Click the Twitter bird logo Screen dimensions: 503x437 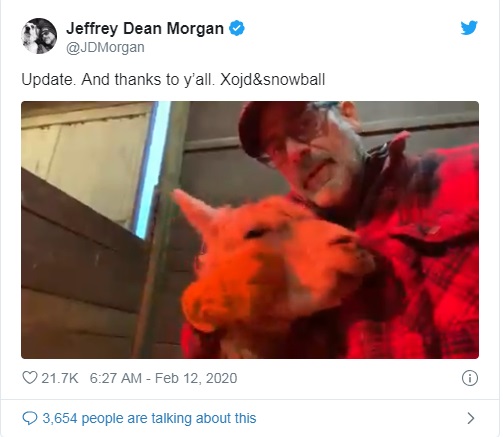click(x=469, y=28)
